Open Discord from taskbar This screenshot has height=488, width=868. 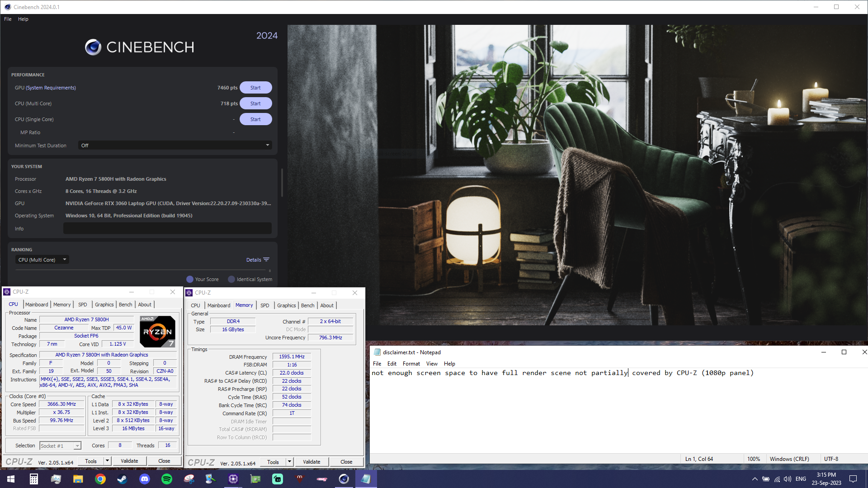pos(144,479)
